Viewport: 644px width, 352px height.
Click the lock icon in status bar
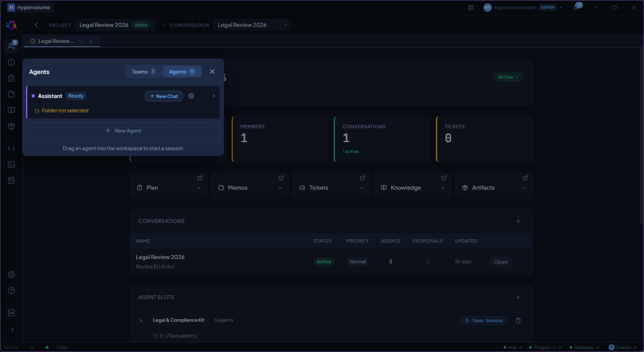click(x=32, y=347)
